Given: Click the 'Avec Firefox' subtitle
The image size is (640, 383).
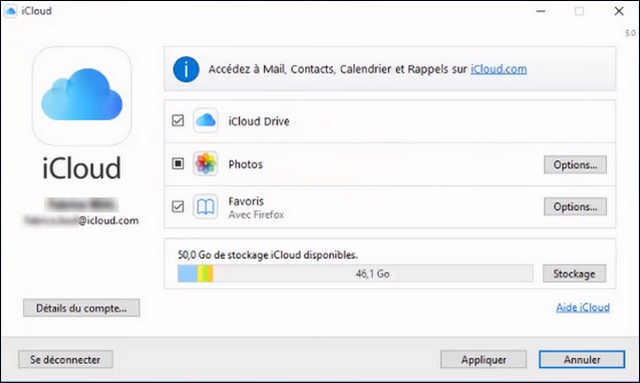Looking at the screenshot, I should (256, 215).
